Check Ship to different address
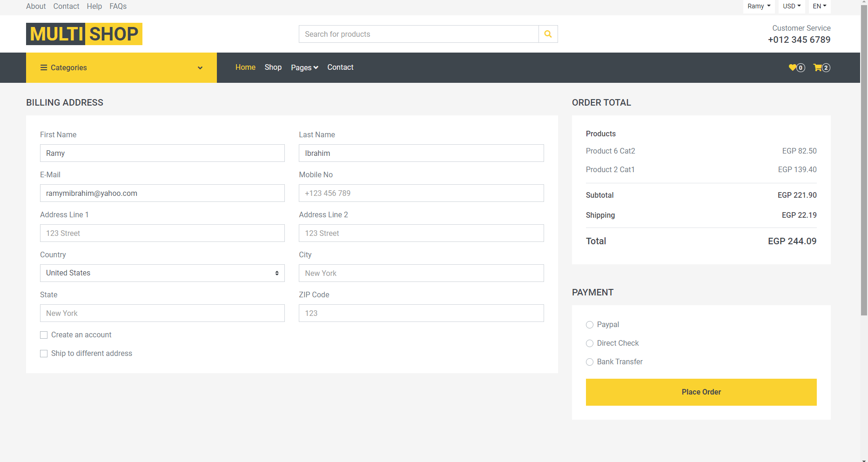Image resolution: width=868 pixels, height=462 pixels. click(x=44, y=354)
